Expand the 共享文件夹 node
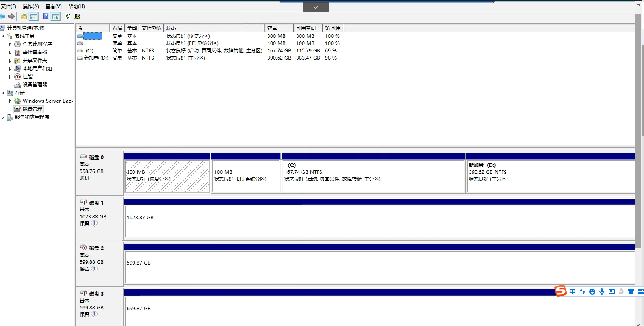Image resolution: width=644 pixels, height=326 pixels. pyautogui.click(x=10, y=60)
